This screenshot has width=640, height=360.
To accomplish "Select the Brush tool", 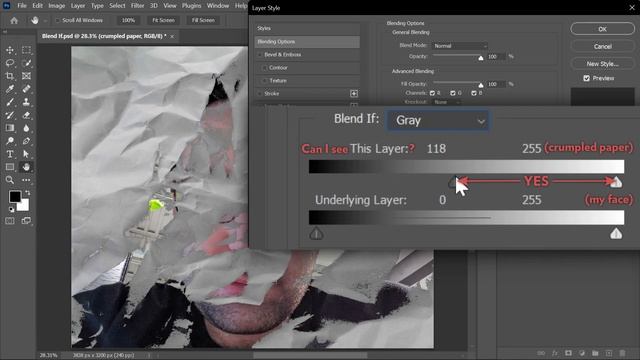I will 10,102.
